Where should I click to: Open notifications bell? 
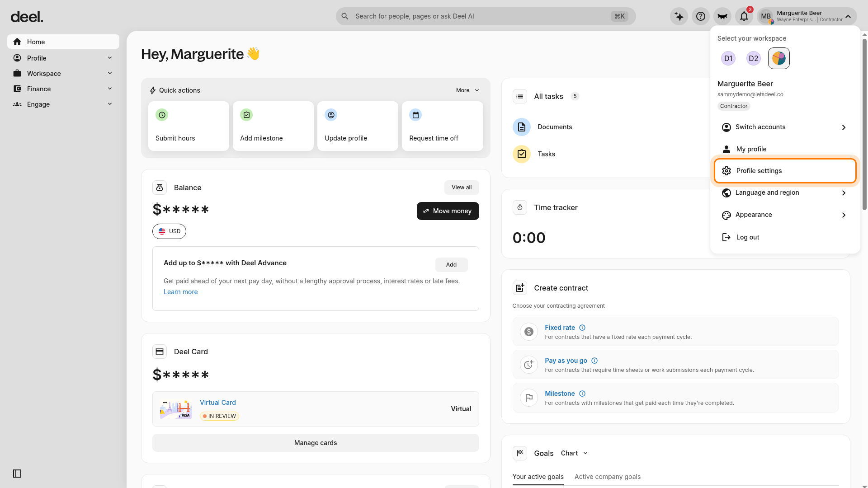click(744, 16)
